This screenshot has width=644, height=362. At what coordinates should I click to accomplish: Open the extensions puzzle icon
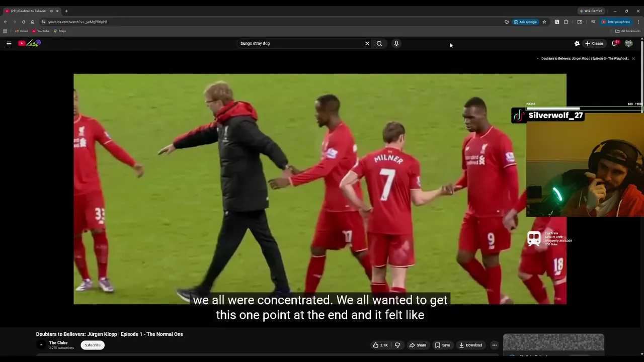pyautogui.click(x=566, y=22)
